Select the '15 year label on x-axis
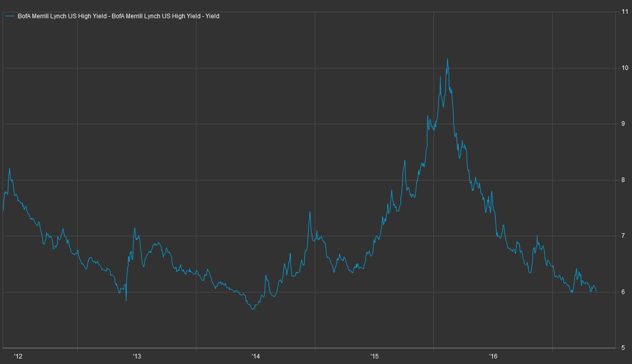The width and height of the screenshot is (632, 364). click(x=375, y=356)
